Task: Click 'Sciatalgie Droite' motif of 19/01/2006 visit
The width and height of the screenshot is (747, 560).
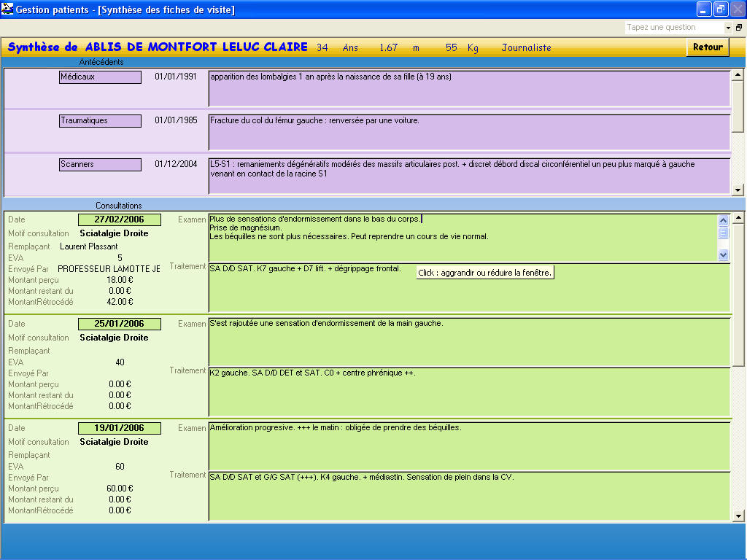Action: 114,442
